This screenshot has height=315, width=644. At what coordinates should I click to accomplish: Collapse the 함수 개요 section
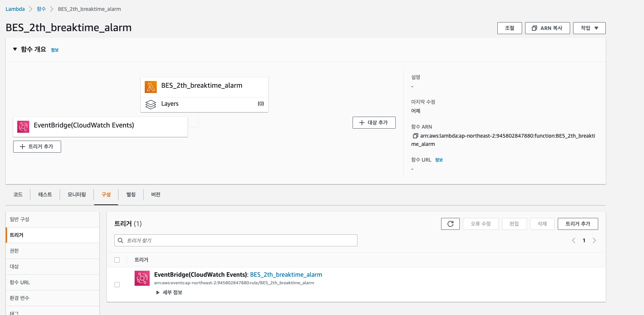tap(15, 49)
